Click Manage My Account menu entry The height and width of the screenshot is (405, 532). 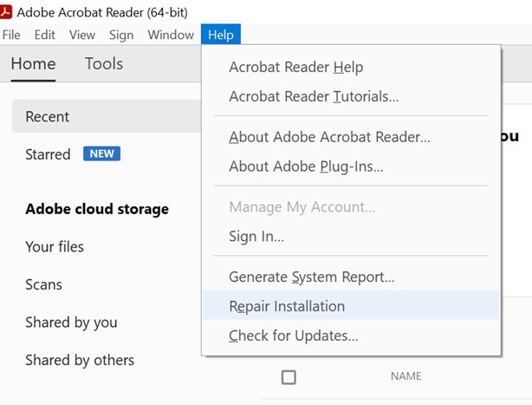(x=351, y=207)
